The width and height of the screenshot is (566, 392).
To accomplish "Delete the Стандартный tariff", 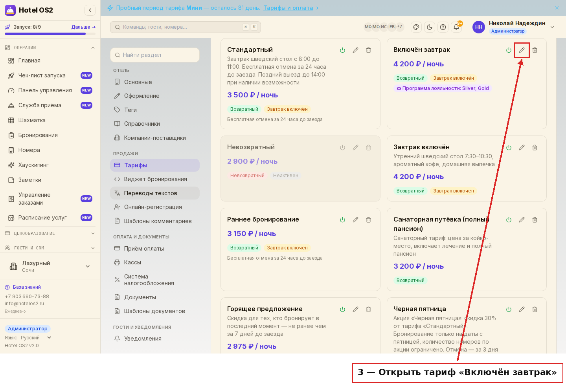I will pos(368,50).
